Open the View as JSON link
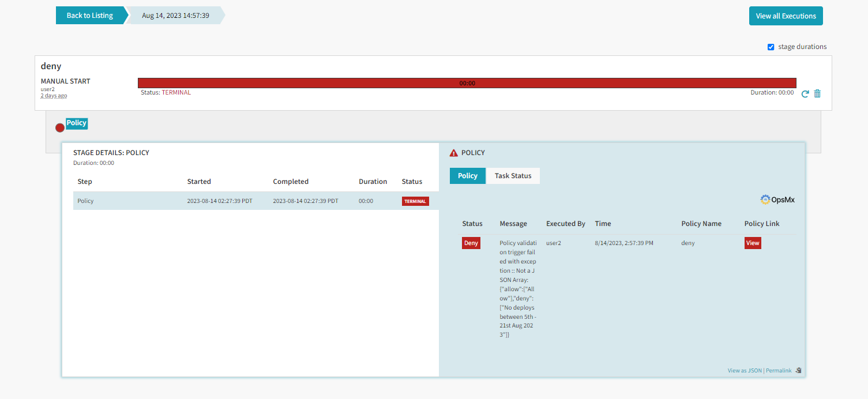 (744, 371)
